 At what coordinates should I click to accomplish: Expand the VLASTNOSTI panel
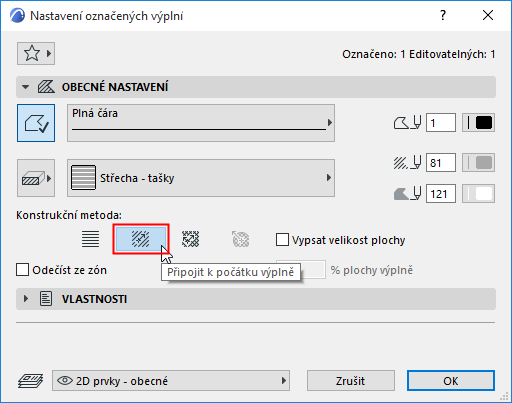pyautogui.click(x=26, y=299)
